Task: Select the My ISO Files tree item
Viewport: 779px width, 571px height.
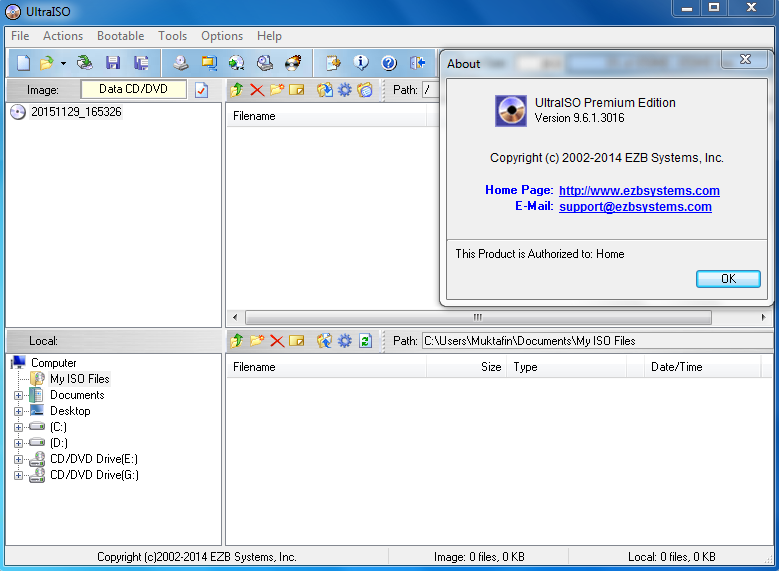Action: coord(79,379)
